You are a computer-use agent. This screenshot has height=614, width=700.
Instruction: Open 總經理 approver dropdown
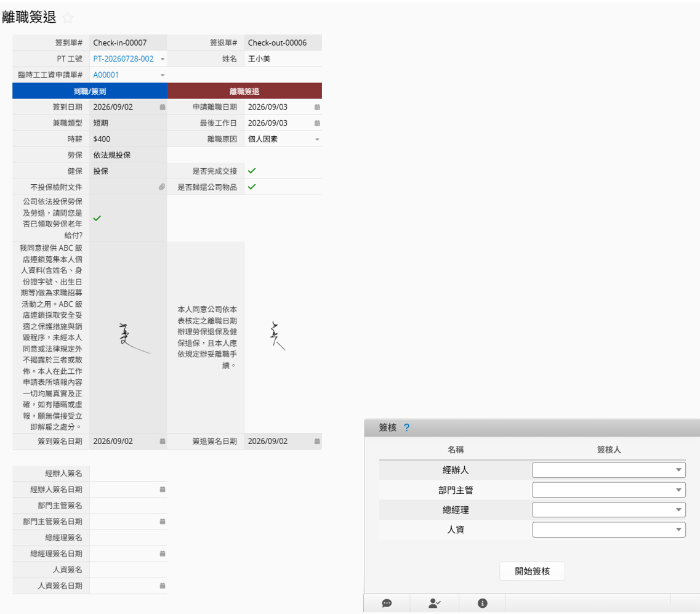point(608,509)
